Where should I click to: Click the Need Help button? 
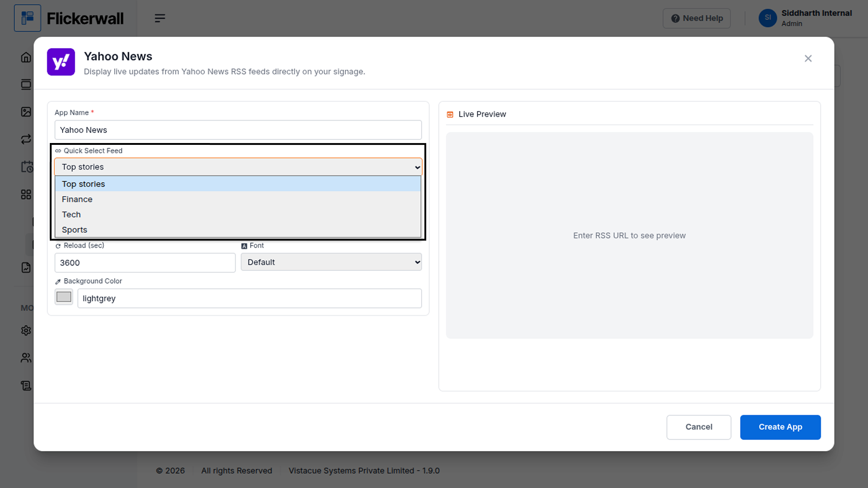pos(697,18)
